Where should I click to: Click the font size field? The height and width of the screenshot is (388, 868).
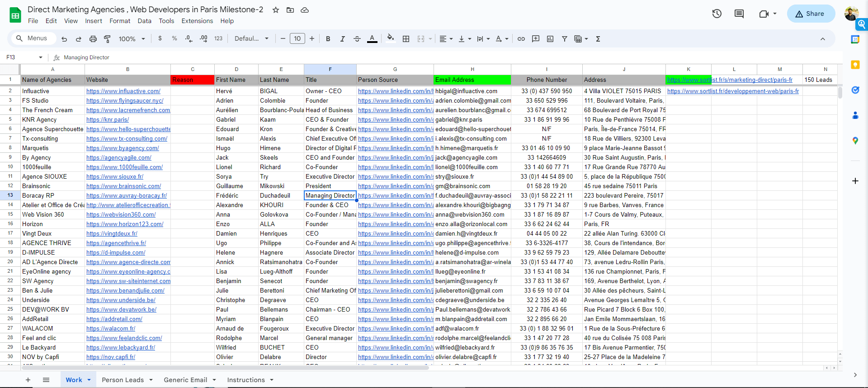tap(297, 38)
